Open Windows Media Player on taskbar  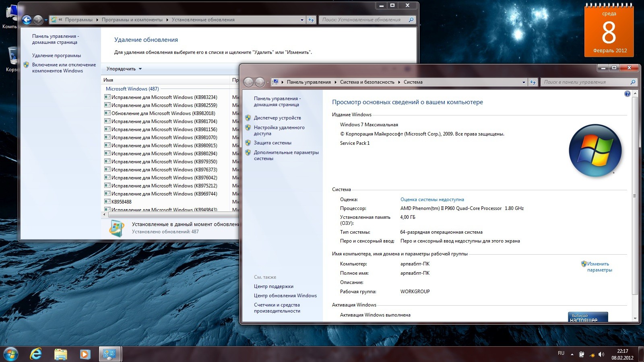click(x=85, y=354)
